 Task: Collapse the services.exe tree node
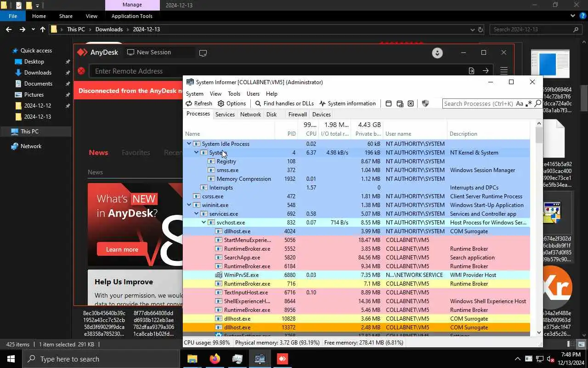coord(196,214)
